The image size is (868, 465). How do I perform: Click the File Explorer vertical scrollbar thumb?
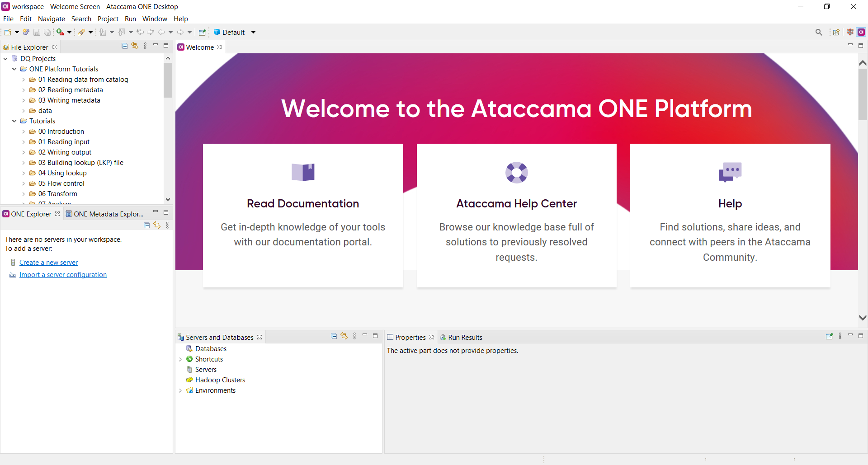(168, 80)
